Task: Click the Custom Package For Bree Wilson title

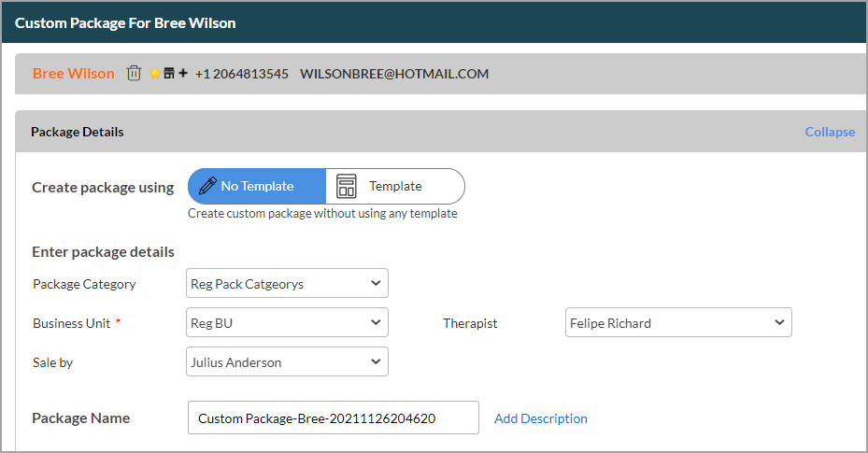Action: 125,22
